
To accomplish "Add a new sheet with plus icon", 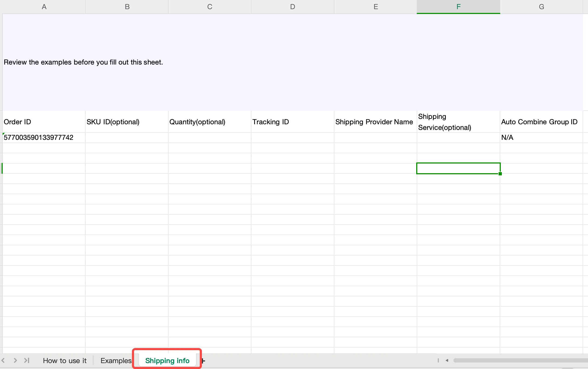I will tap(204, 361).
